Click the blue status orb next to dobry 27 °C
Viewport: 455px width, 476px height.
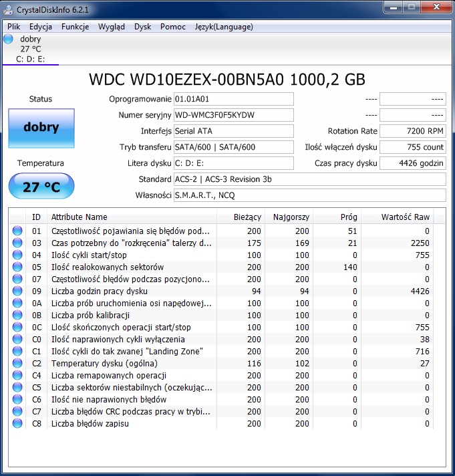click(9, 39)
